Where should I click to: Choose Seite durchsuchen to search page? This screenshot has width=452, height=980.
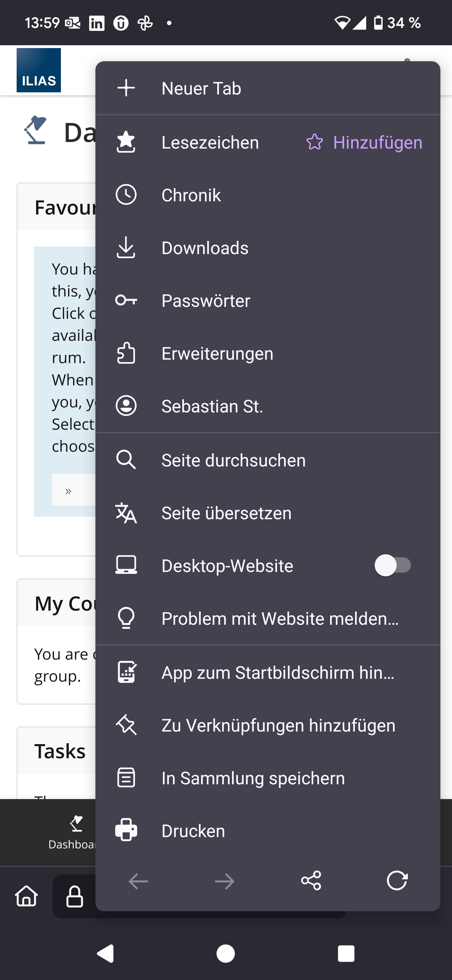[x=233, y=460]
